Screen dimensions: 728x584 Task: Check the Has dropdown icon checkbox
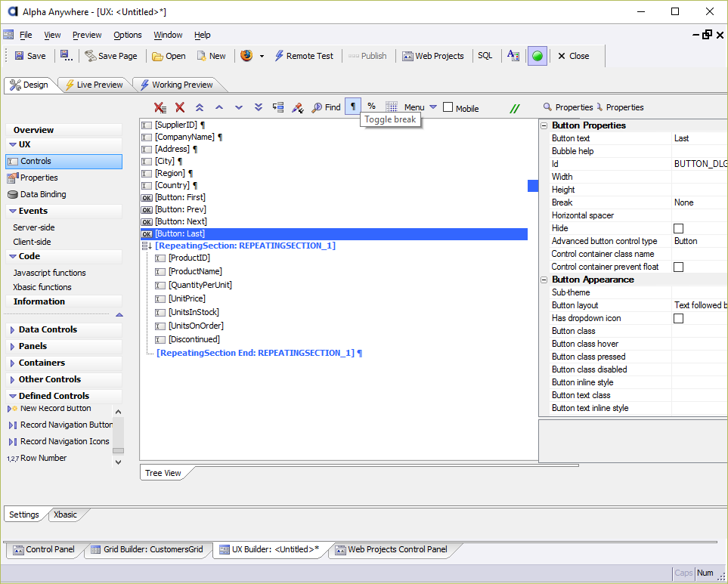tap(678, 318)
